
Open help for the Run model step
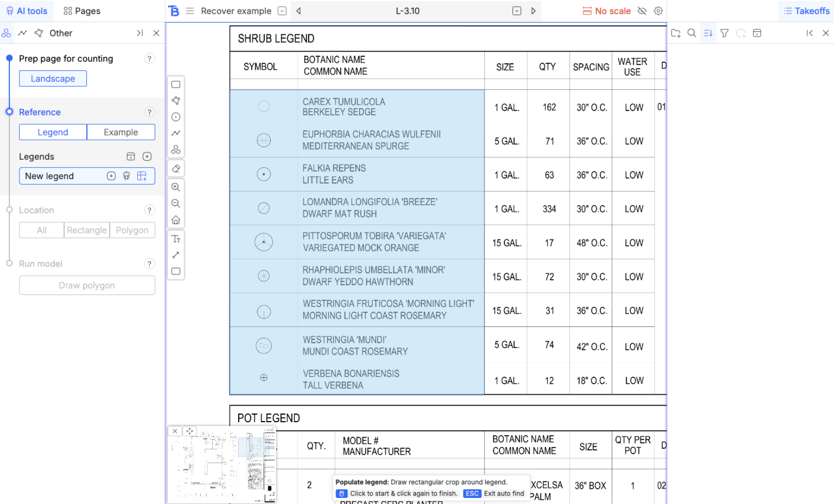149,263
